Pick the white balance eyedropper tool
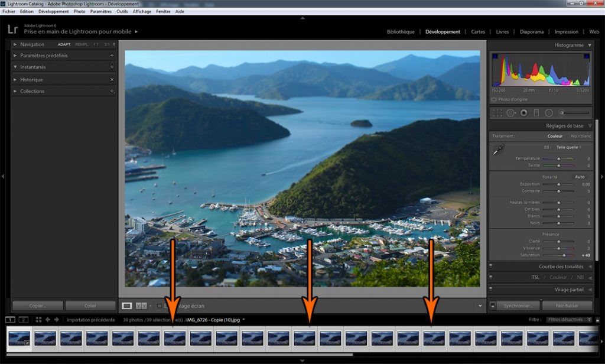Screen dimensions: 605x364 [497, 151]
